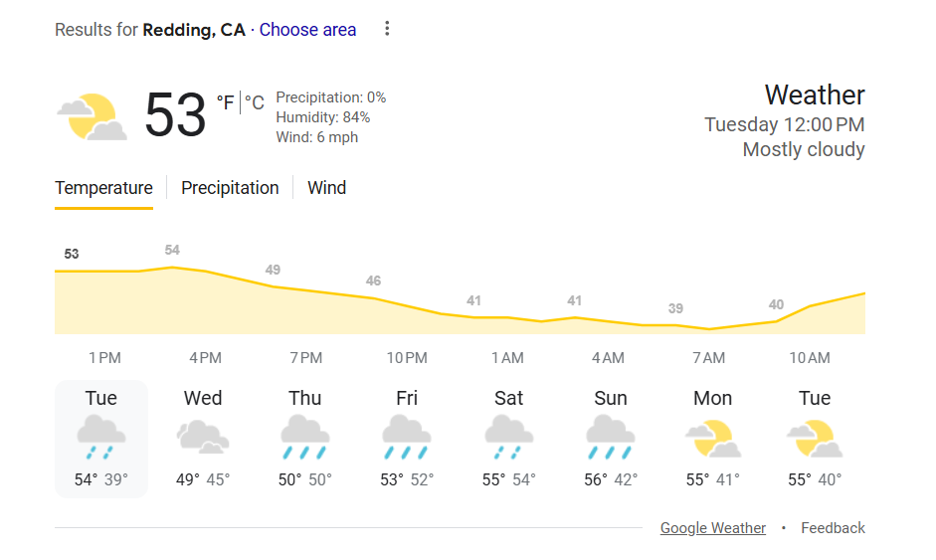Select Wednesday's cloudy forecast icon
Viewport: 936px width, 560px height.
(x=203, y=438)
